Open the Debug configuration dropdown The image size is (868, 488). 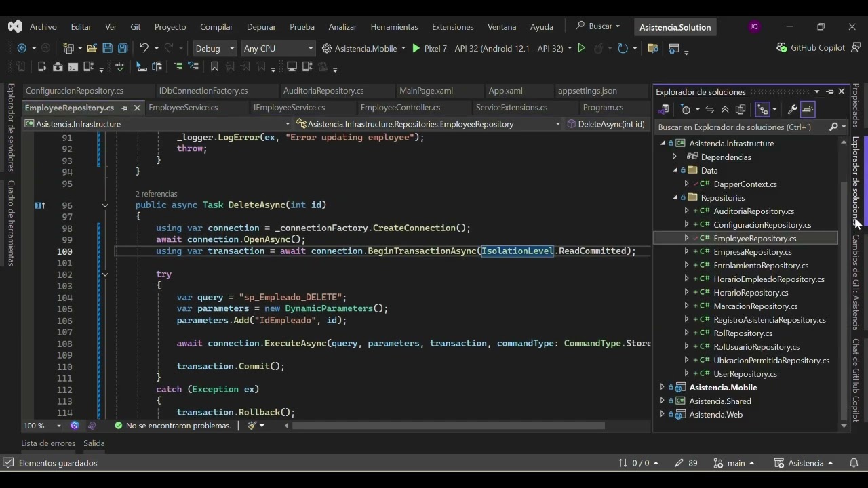point(214,48)
